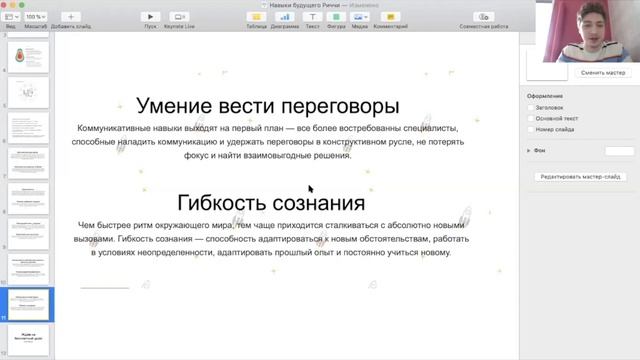
Task: Toggle the Title (Заголовок) checkbox
Action: [x=531, y=108]
